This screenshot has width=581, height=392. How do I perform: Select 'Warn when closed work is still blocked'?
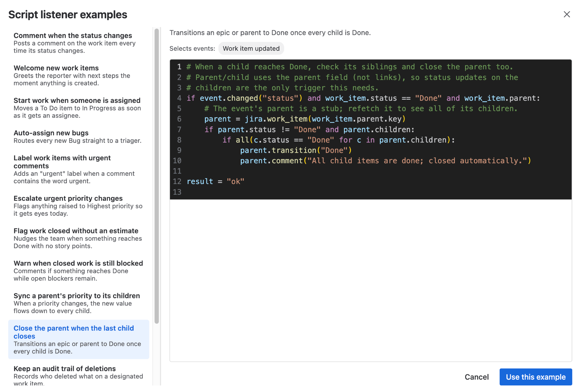tap(79, 271)
